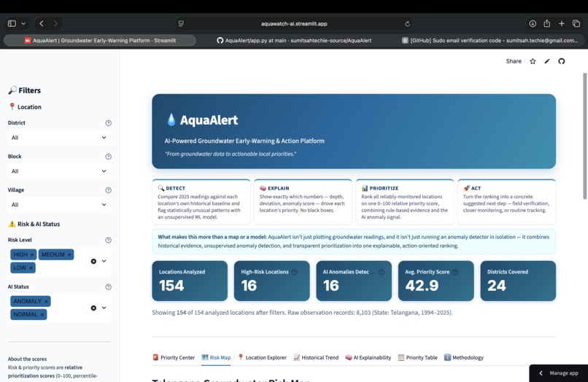Click help icon on Avg. Priority Score card
Image resolution: width=588 pixels, height=382 pixels.
(x=455, y=272)
